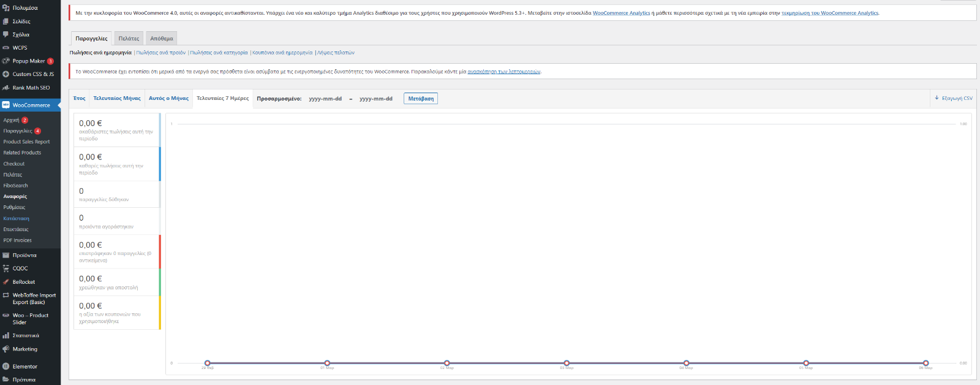Image resolution: width=980 pixels, height=385 pixels.
Task: Click the Εξαγωγή CSV export link
Action: coord(953,98)
